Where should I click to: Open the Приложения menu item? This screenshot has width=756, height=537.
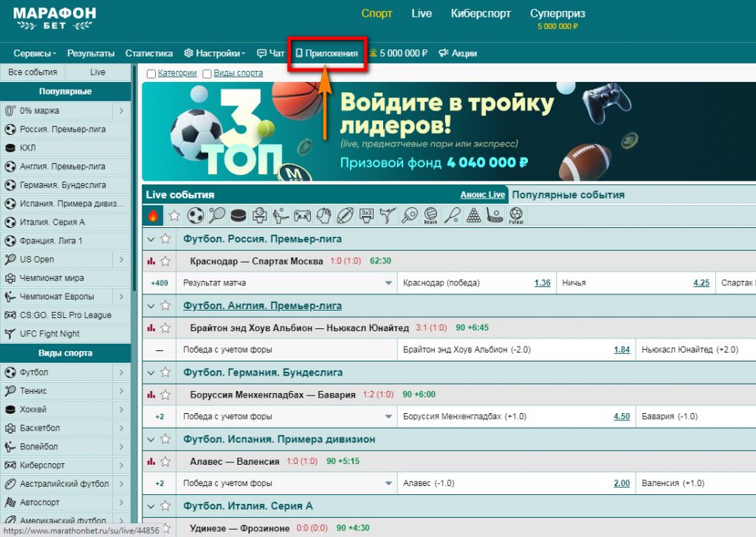point(326,53)
